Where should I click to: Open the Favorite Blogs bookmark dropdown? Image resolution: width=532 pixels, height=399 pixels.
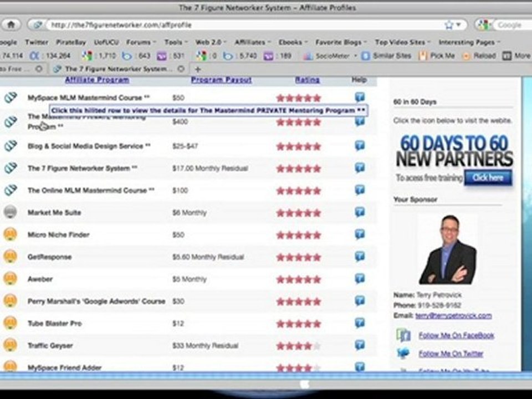tap(341, 43)
